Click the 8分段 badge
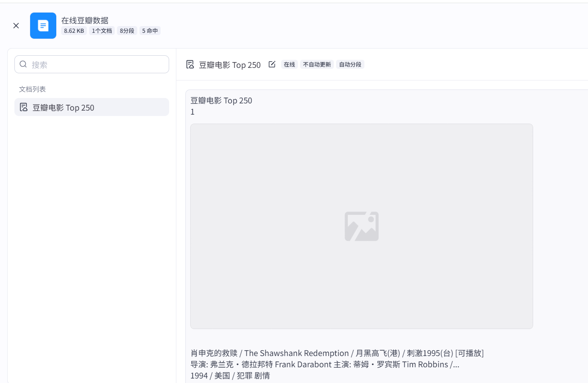Image resolution: width=588 pixels, height=383 pixels. tap(127, 31)
